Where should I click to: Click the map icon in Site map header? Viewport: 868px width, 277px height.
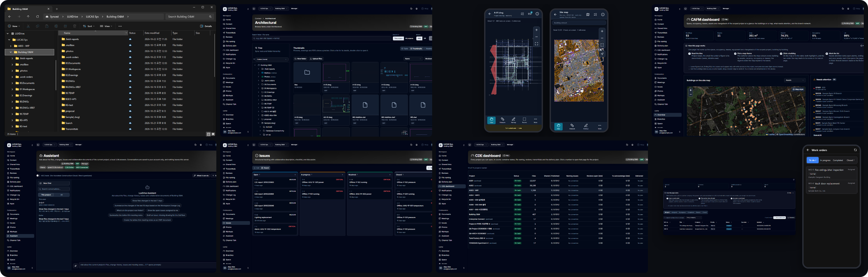tap(588, 15)
